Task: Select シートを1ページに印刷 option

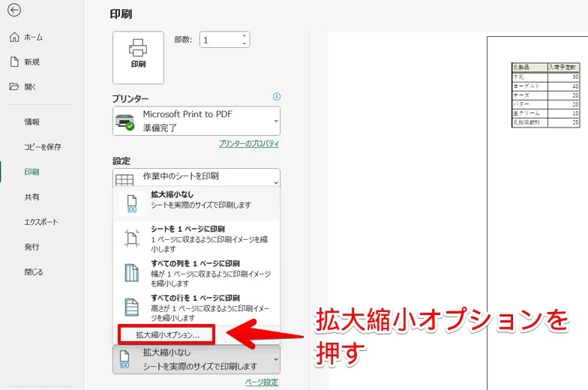Action: (x=196, y=238)
